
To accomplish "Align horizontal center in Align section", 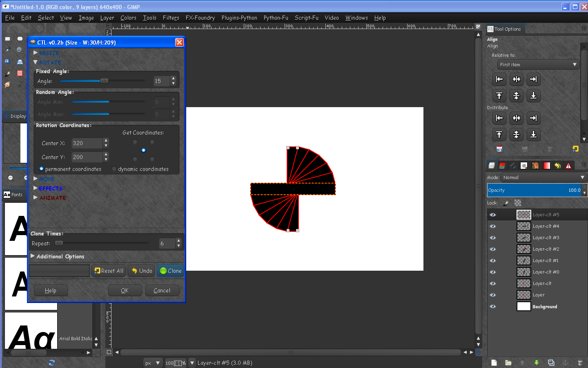I will pos(517,79).
